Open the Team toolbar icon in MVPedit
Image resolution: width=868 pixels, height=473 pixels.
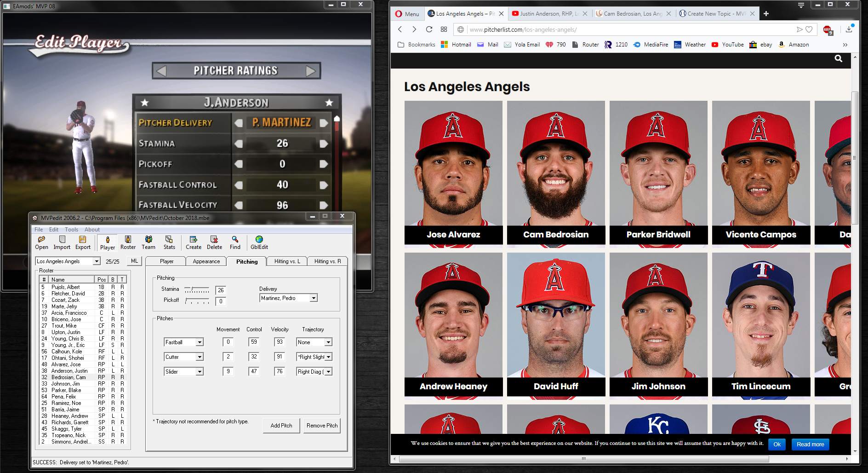tap(148, 242)
